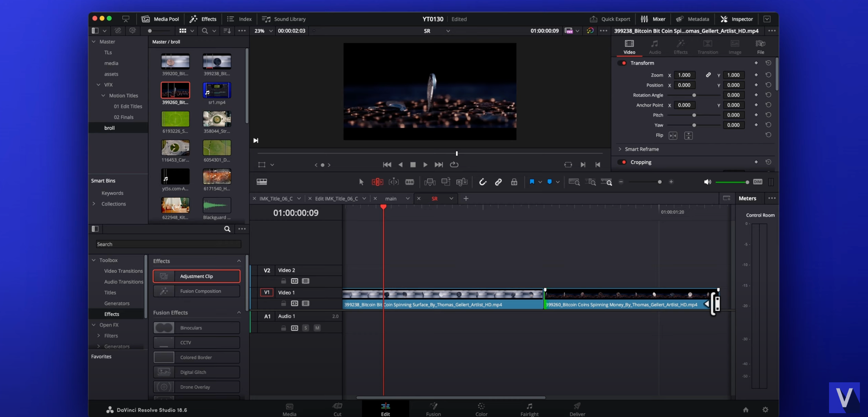This screenshot has width=868, height=417.
Task: Select the Blade Edit Mode tool
Action: click(410, 182)
